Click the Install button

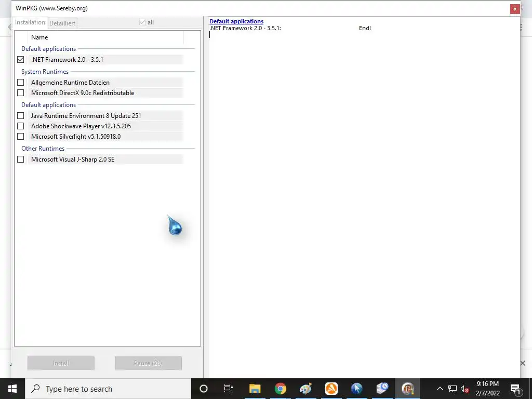pos(61,363)
